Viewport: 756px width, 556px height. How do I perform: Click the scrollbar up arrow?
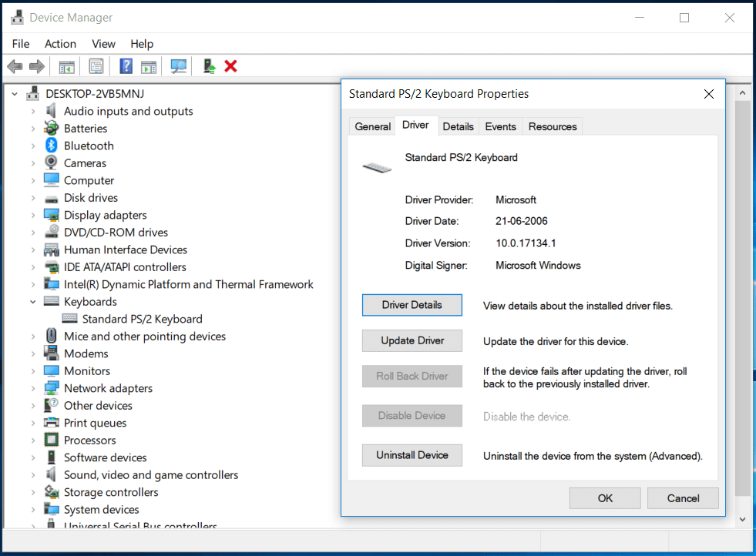(742, 92)
